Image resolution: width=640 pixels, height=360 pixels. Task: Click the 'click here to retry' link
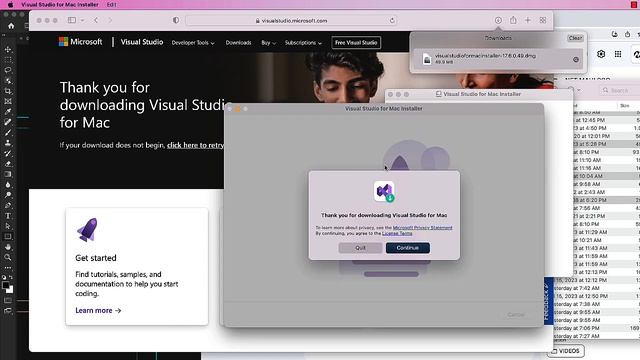pyautogui.click(x=196, y=145)
